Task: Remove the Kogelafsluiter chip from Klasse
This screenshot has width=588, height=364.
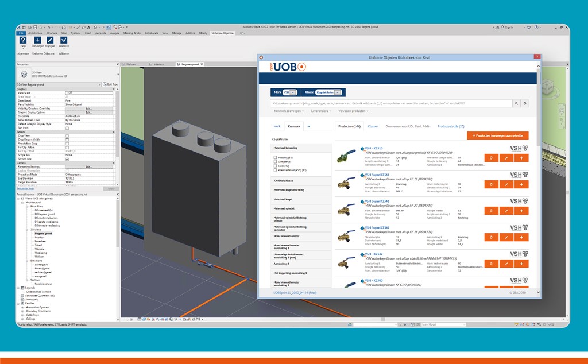Action: [x=338, y=92]
